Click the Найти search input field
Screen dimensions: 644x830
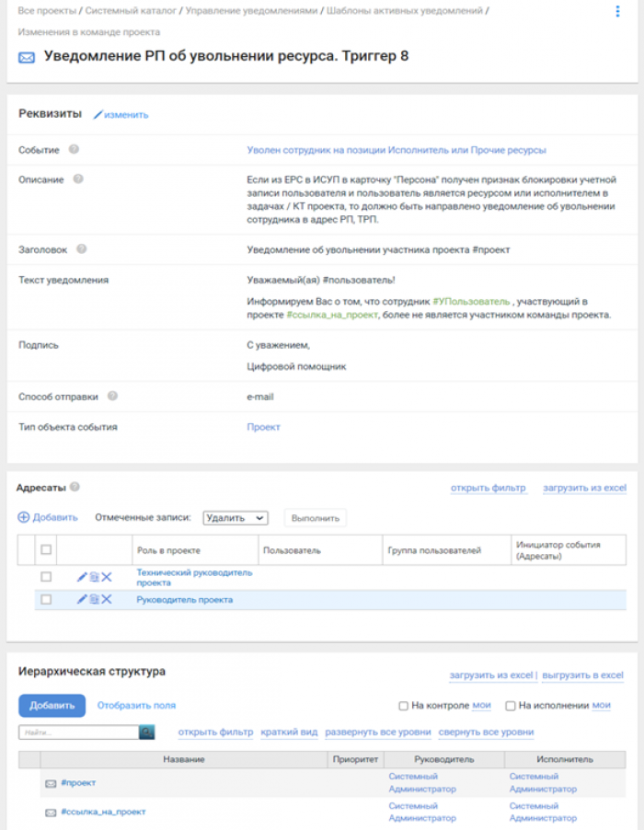(x=78, y=732)
